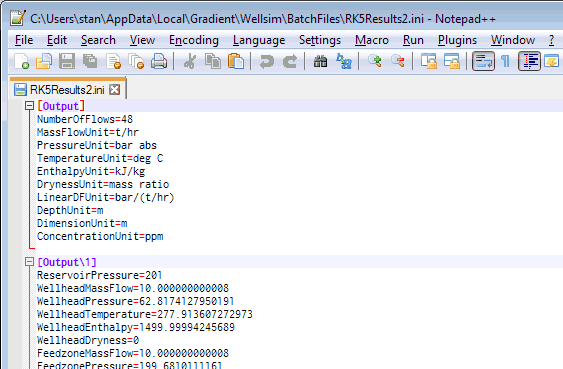This screenshot has width=563, height=369.
Task: Click the New file toolbar icon
Action: point(22,61)
